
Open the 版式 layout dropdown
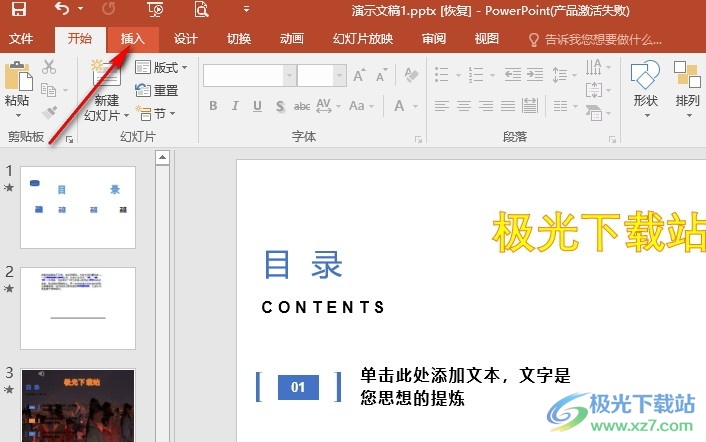coord(161,68)
